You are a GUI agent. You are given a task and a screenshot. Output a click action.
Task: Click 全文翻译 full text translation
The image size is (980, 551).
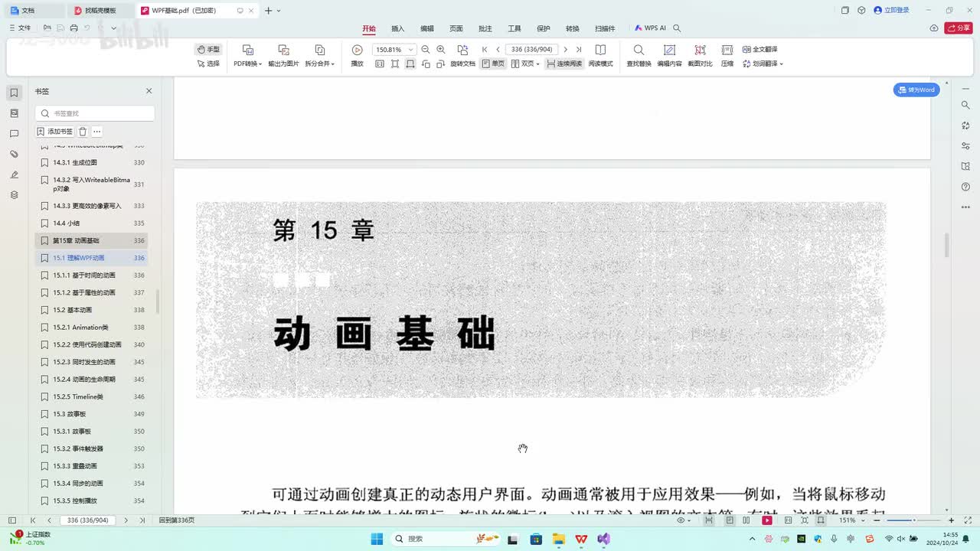[x=759, y=49]
